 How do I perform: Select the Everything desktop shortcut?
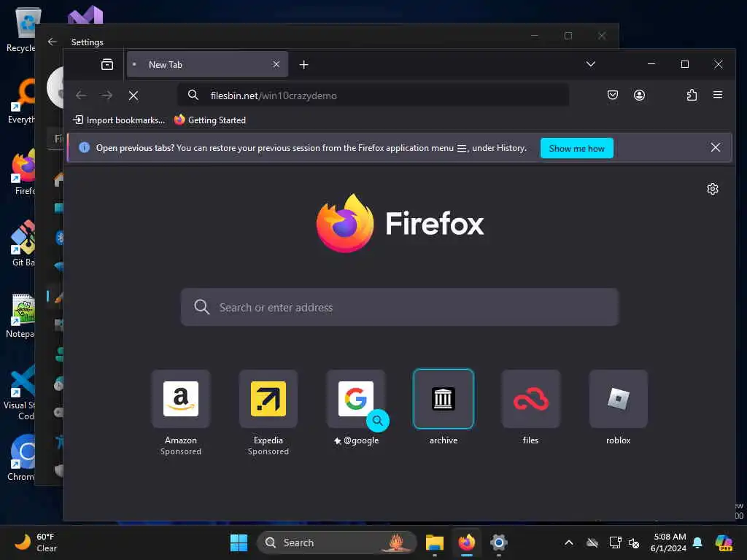(22, 101)
